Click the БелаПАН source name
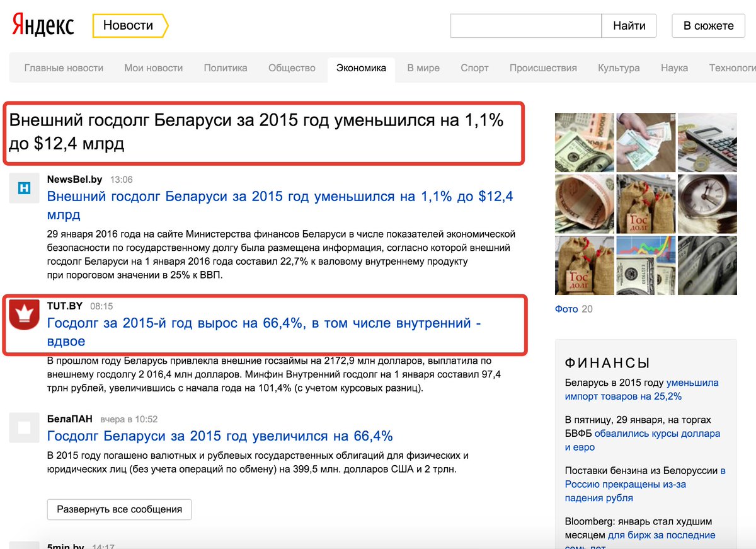The image size is (756, 549). [70, 419]
